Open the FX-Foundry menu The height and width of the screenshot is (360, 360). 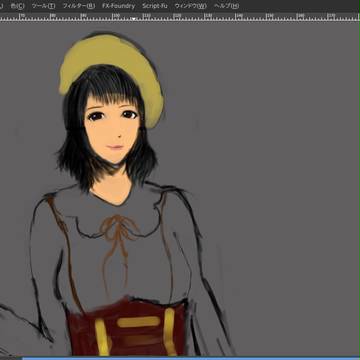click(x=119, y=6)
